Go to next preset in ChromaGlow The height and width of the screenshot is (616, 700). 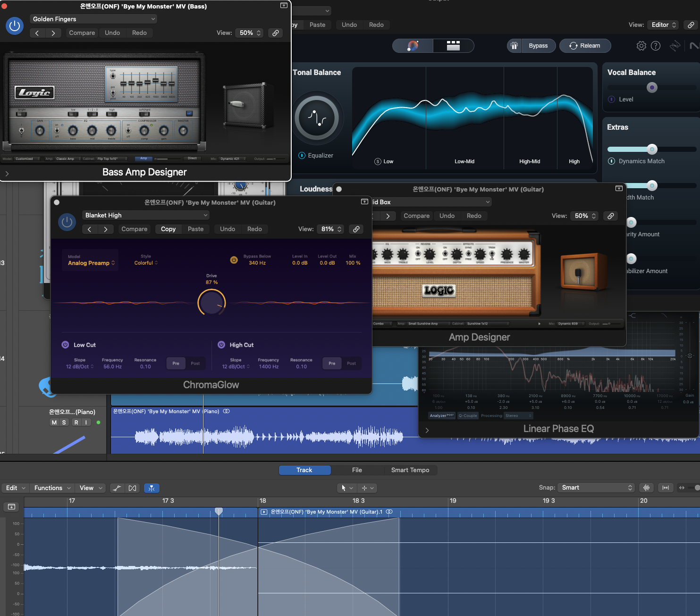106,229
